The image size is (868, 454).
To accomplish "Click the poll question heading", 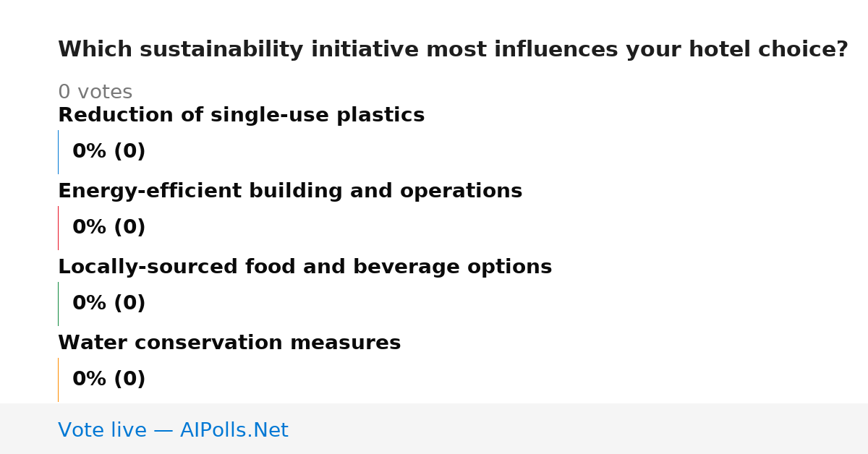I will click(453, 50).
